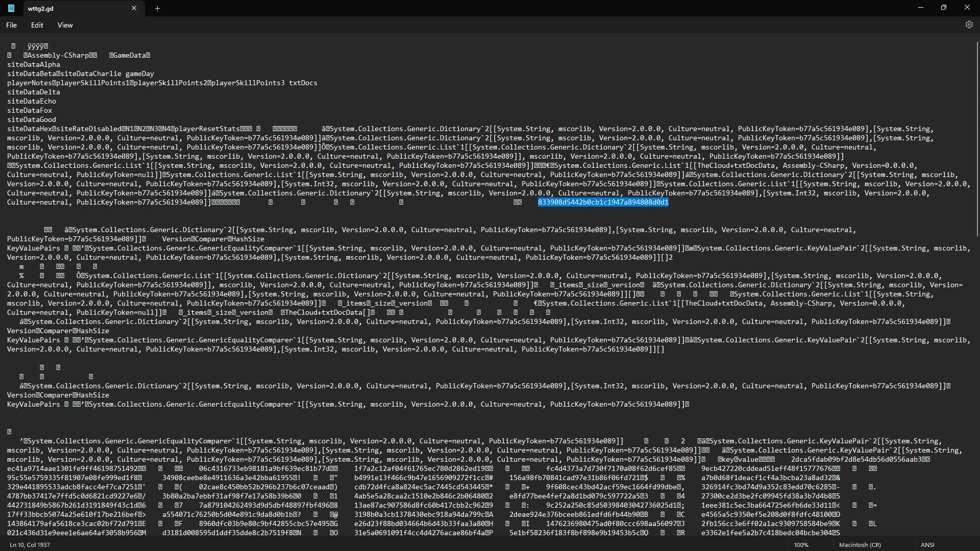Minimize the Notepad window

coord(921,8)
